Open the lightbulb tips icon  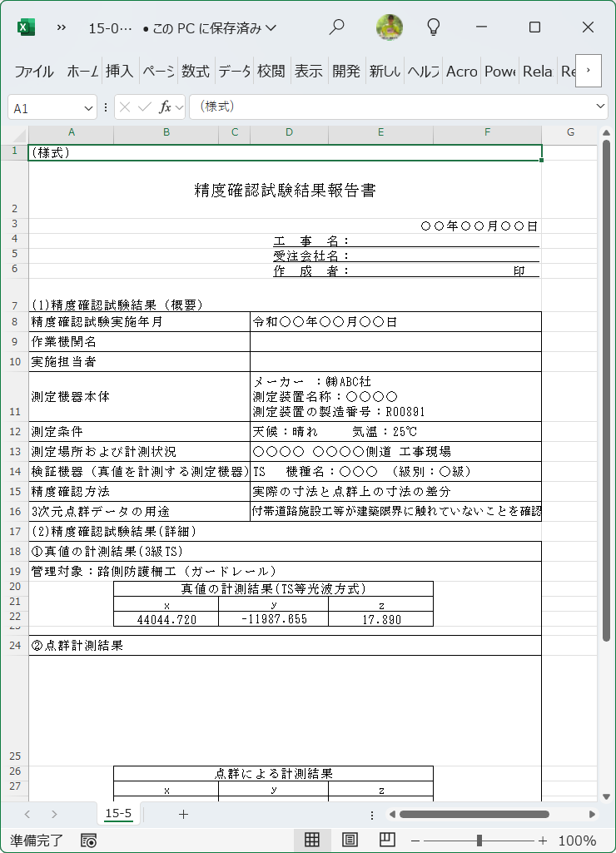point(434,27)
